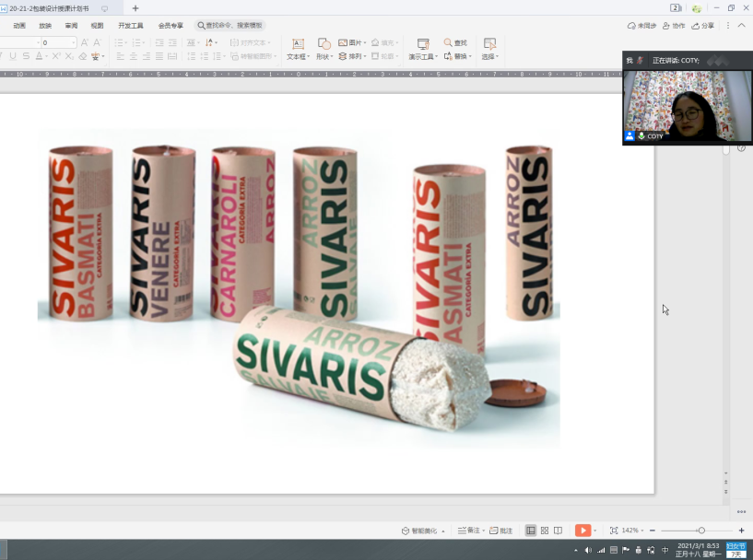The image size is (753, 560).
Task: Open the 动画 (Animation) ribbon tab
Action: 19,26
